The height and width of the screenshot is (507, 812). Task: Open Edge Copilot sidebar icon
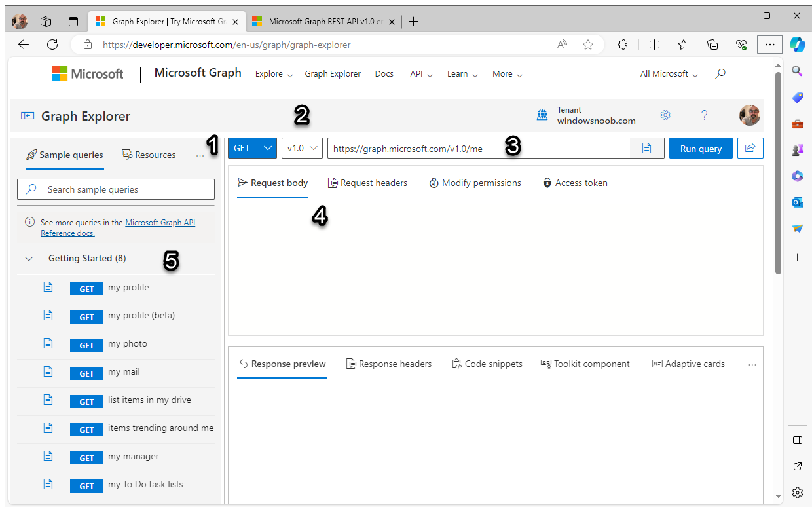point(797,45)
